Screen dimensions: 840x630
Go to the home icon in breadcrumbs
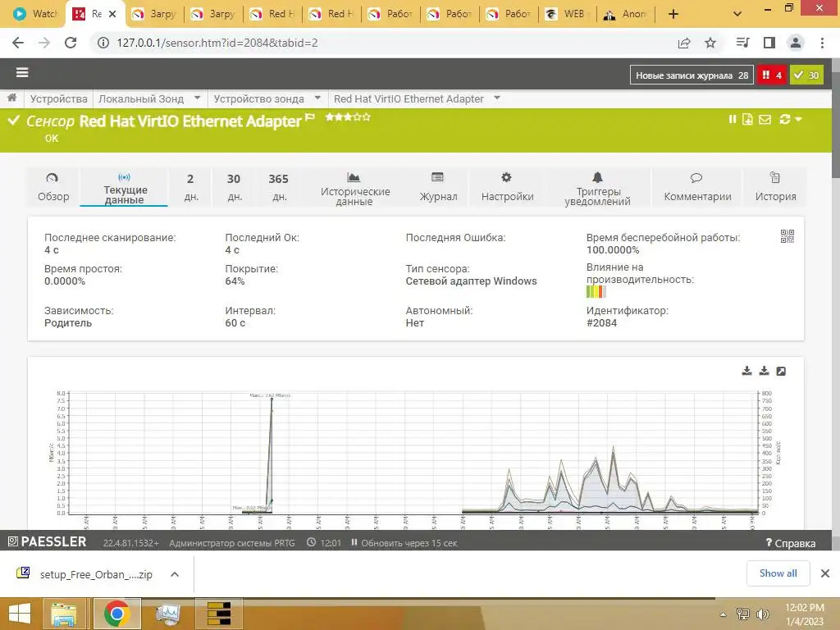[x=11, y=98]
